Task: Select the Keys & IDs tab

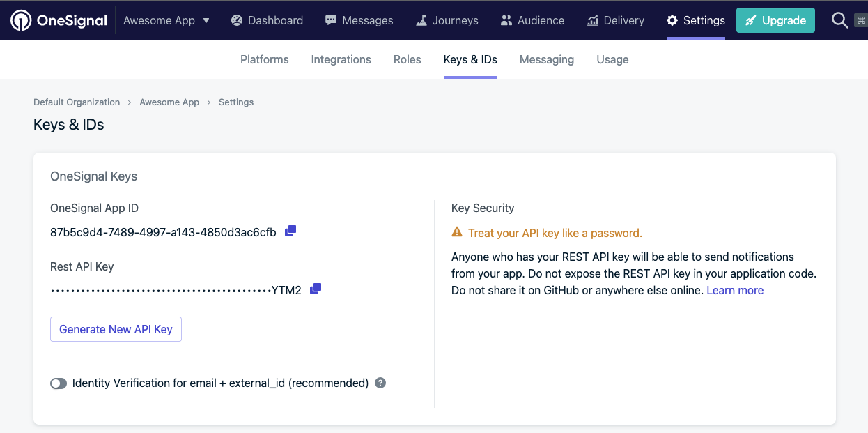Action: coord(470,59)
